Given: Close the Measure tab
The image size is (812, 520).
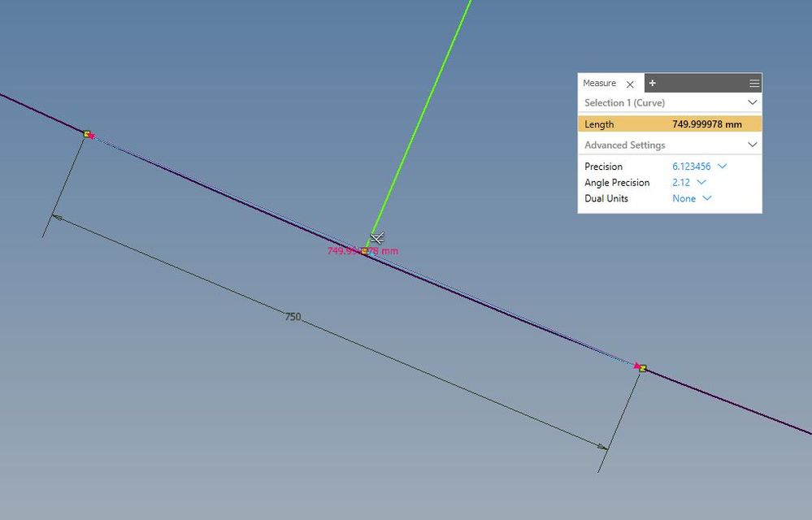Looking at the screenshot, I should (630, 84).
